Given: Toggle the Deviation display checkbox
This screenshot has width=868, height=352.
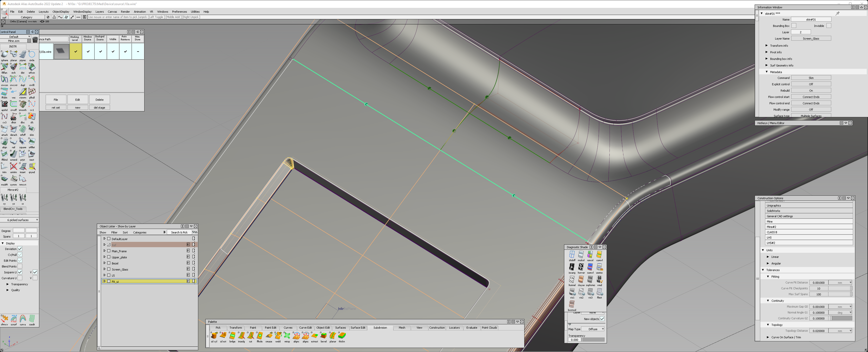Looking at the screenshot, I should (x=20, y=249).
